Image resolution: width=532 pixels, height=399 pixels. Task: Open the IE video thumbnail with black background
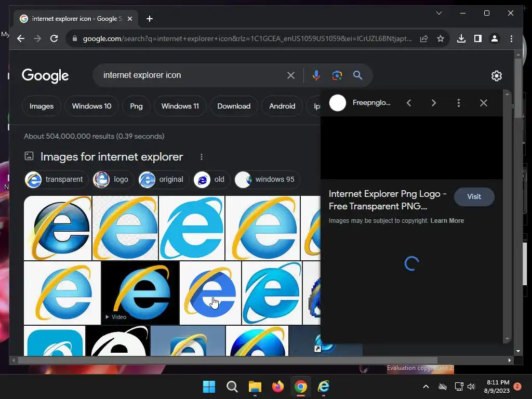point(140,293)
